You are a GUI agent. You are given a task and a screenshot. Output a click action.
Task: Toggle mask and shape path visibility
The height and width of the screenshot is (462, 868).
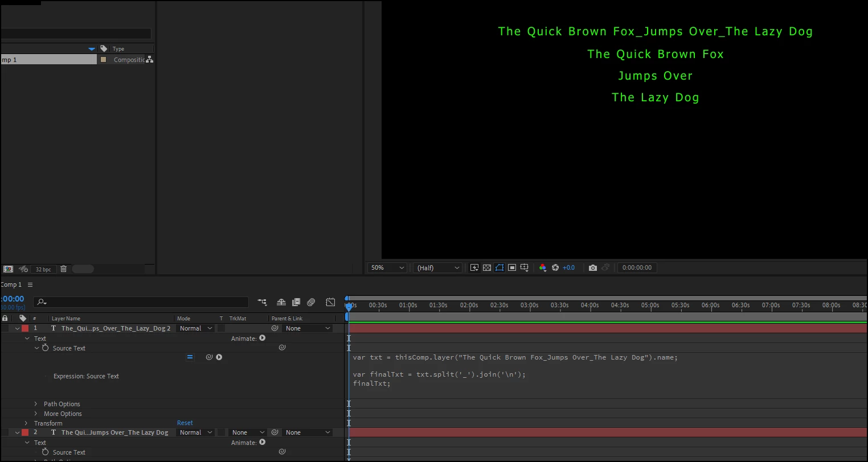pyautogui.click(x=499, y=267)
